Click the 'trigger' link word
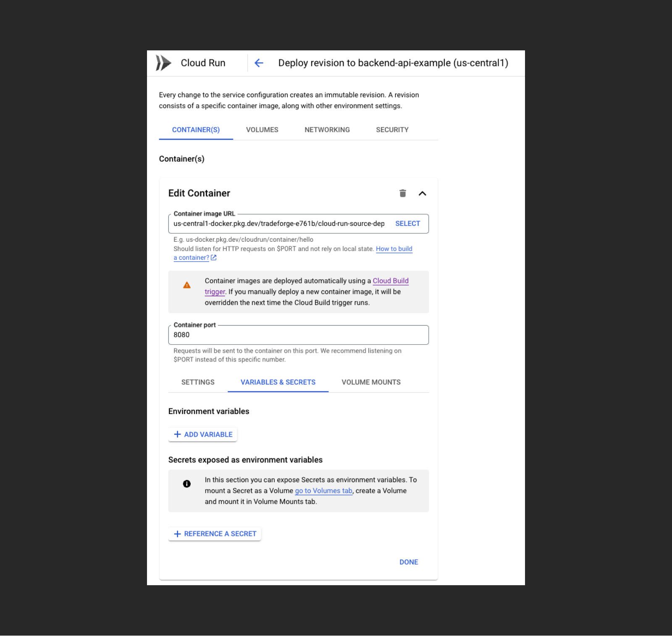 tap(215, 291)
